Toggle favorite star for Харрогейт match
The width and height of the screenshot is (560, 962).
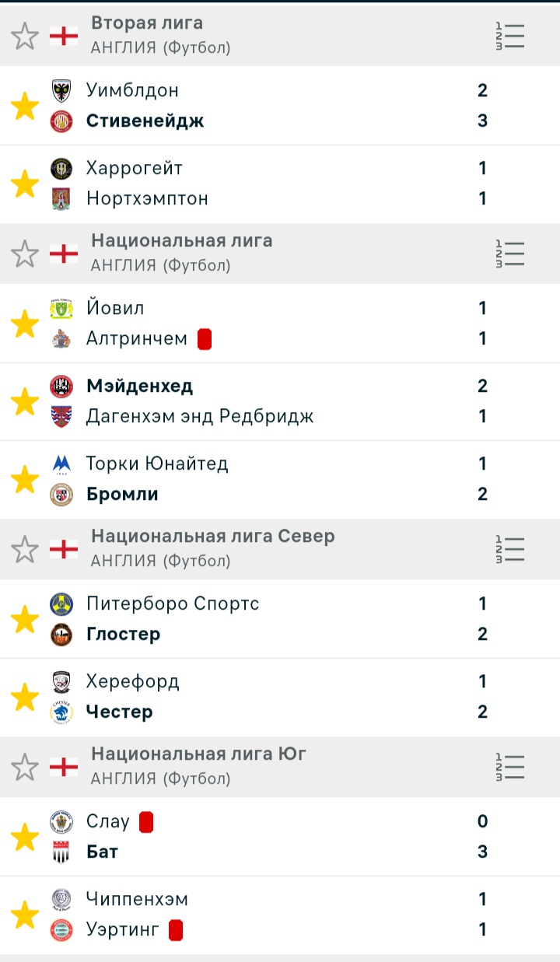click(x=25, y=184)
